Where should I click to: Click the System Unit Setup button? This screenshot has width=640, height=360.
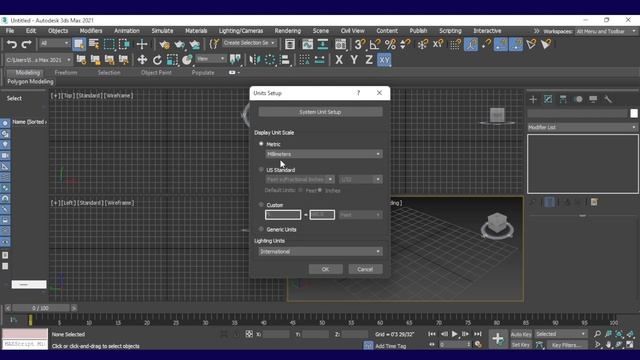click(320, 112)
